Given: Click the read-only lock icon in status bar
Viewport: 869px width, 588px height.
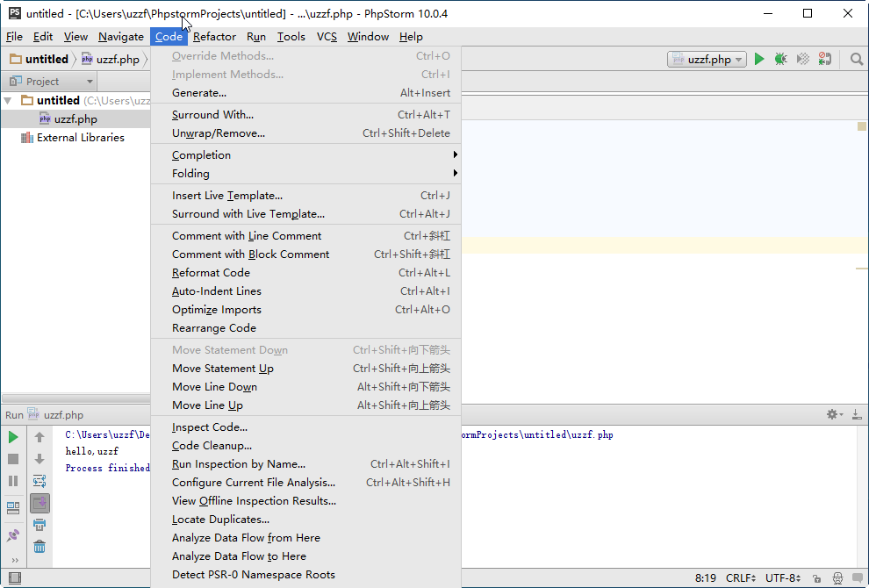Looking at the screenshot, I should coord(816,578).
